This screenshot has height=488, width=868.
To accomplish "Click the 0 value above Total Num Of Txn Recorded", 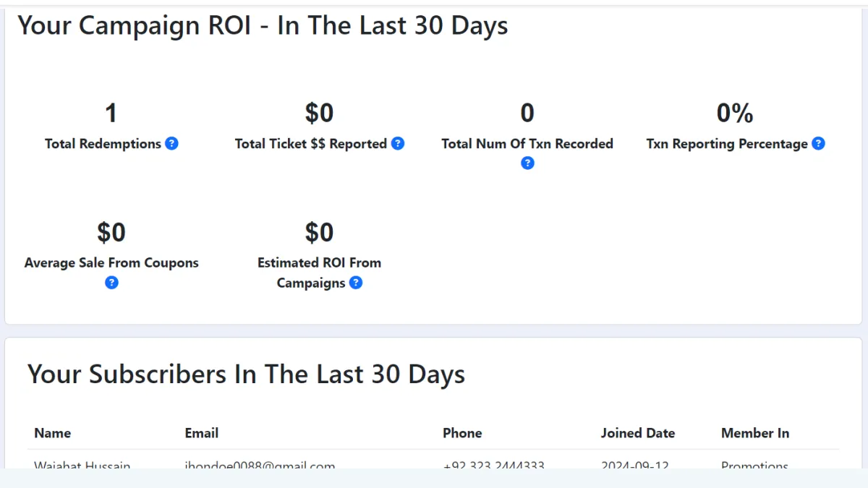I will pyautogui.click(x=527, y=114).
